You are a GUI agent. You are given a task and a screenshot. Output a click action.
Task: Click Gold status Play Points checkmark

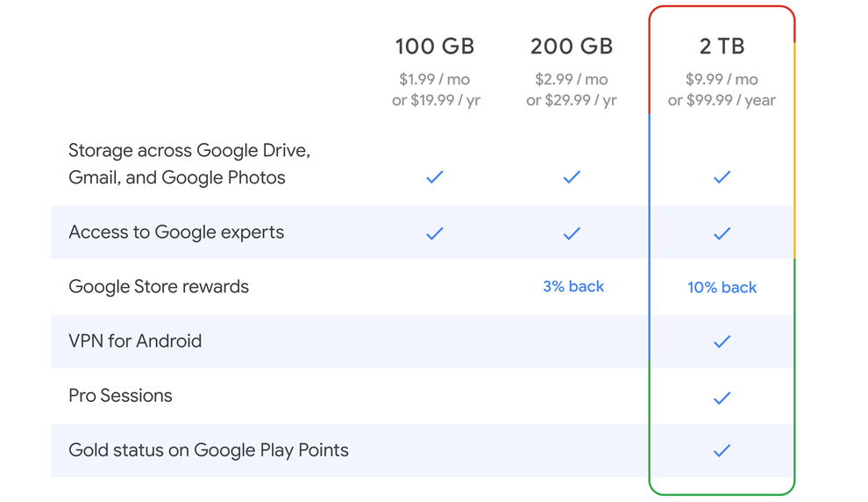[x=722, y=450]
